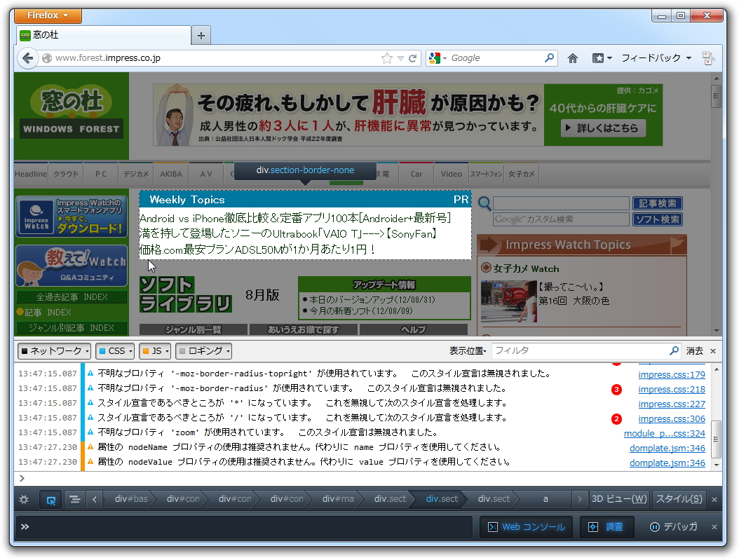The width and height of the screenshot is (739, 560).
Task: Click the Firefox home icon
Action: tap(571, 57)
